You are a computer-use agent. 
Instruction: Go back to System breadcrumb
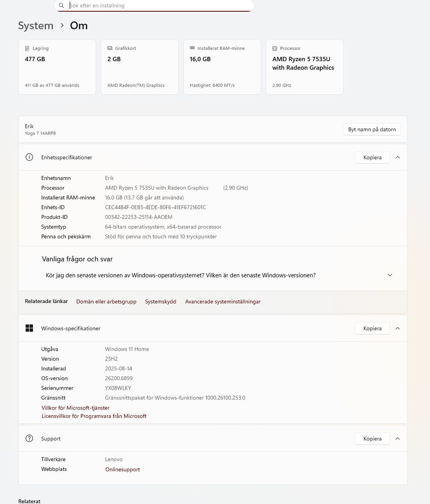click(x=35, y=26)
